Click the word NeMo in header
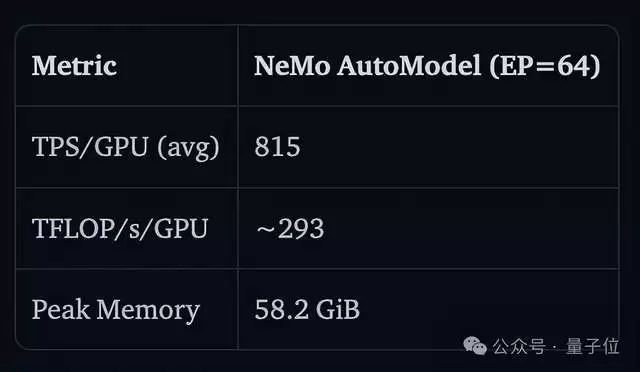 coord(292,66)
